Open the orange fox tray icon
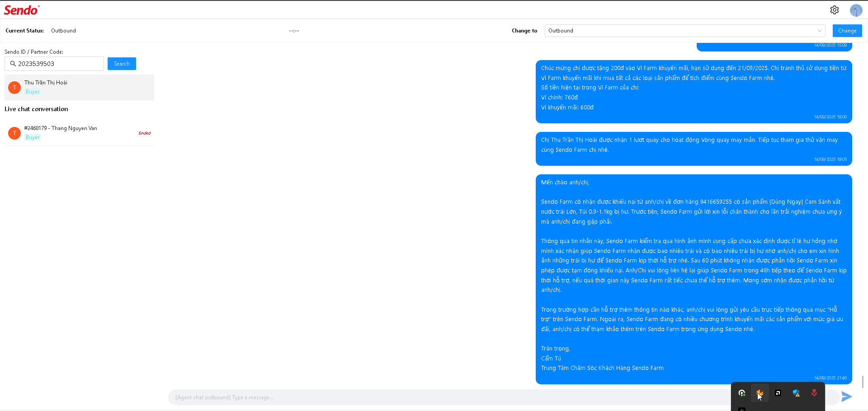The width and height of the screenshot is (868, 411). point(760,393)
